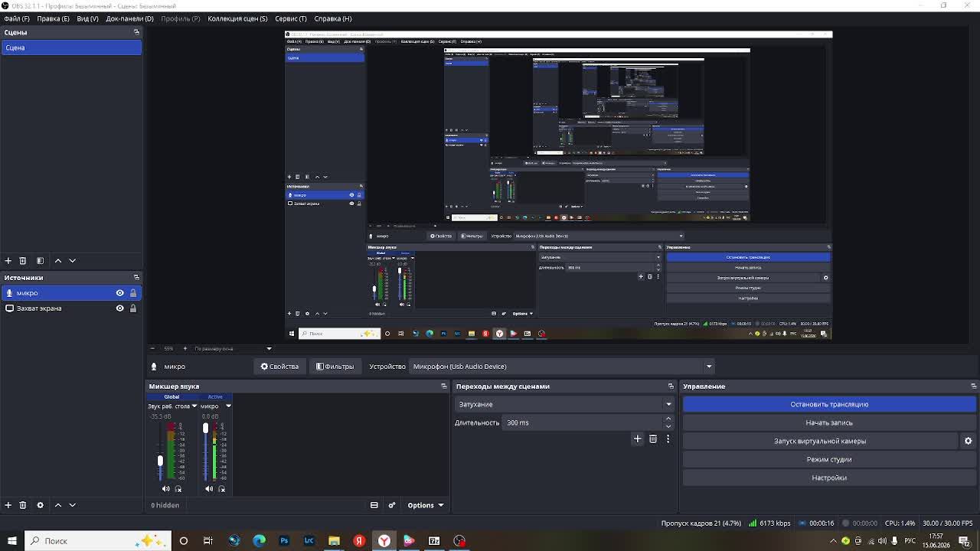The width and height of the screenshot is (980, 551).
Task: Open Правка (E) menu
Action: [x=53, y=18]
